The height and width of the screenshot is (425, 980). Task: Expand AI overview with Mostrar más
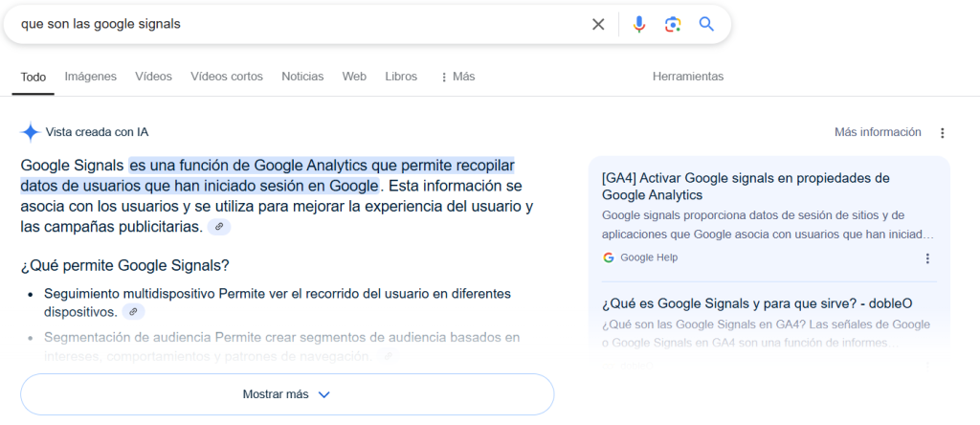286,394
